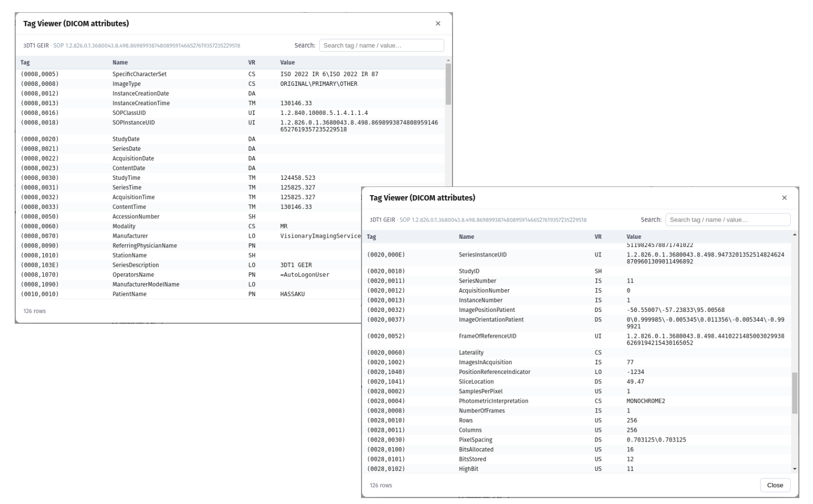
Task: Click the 'ImagePositionPatient' name cell
Action: (x=487, y=310)
